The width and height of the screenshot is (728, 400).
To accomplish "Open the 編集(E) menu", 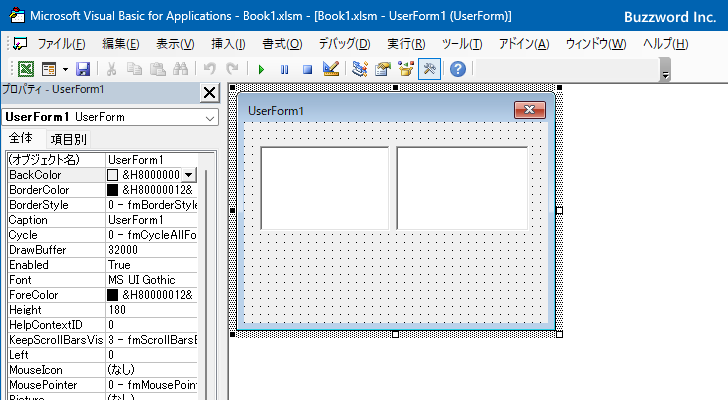I will click(x=121, y=44).
